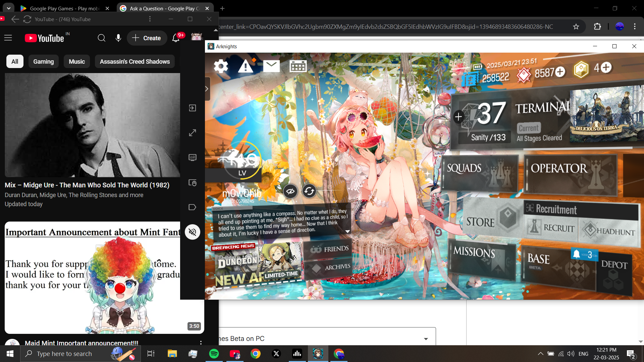Screen dimensions: 644x362
Task: Click the YouTube Create button
Action: tap(147, 38)
